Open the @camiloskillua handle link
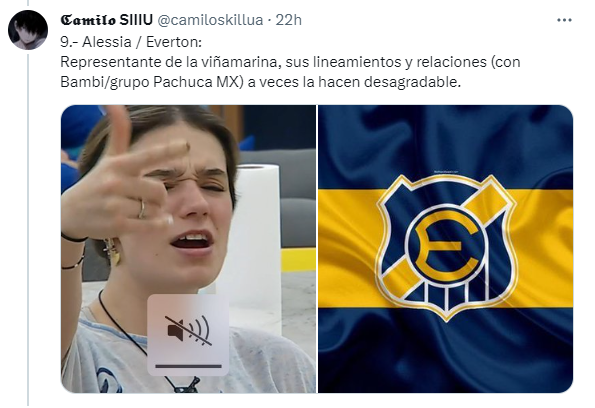 (x=210, y=20)
